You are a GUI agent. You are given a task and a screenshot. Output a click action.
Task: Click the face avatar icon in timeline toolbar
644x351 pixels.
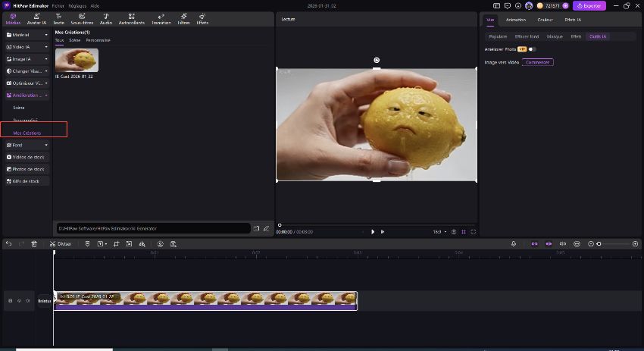click(x=160, y=243)
